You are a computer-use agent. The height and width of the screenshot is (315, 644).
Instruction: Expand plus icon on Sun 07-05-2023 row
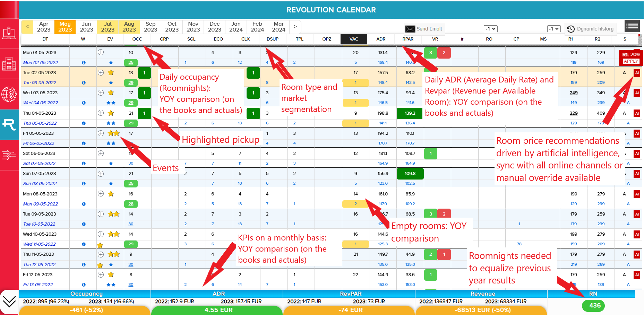[101, 174]
